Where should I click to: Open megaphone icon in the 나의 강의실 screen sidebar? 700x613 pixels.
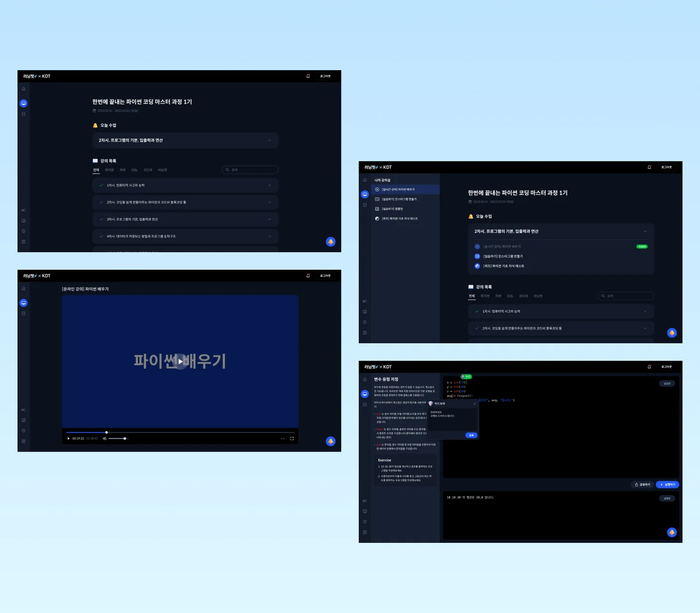pos(365,301)
